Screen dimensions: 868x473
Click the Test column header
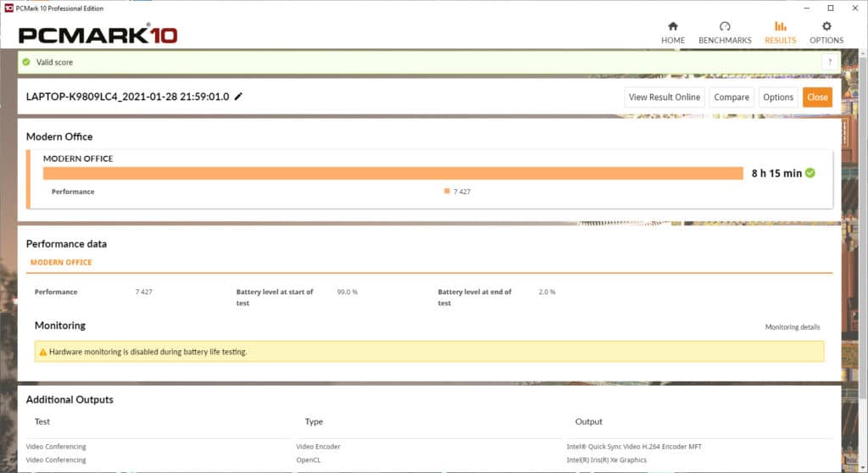click(x=42, y=421)
